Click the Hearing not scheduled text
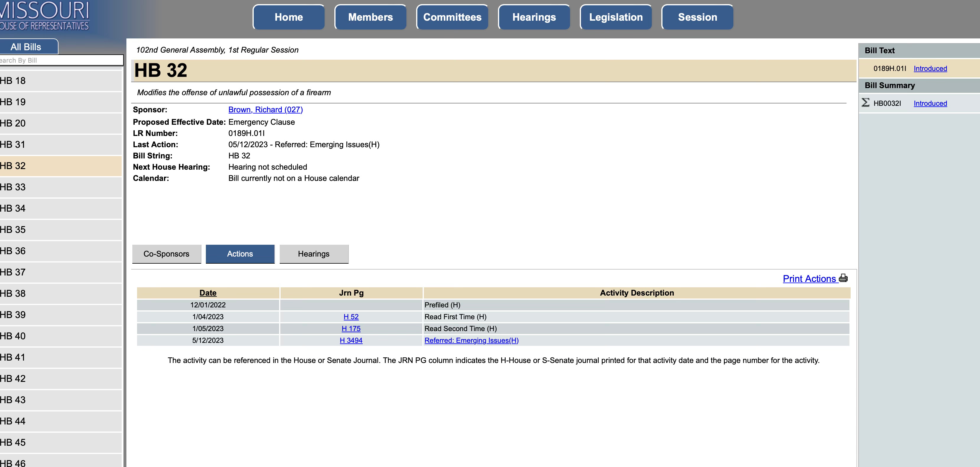Screen dimensions: 980x467 click(267, 167)
